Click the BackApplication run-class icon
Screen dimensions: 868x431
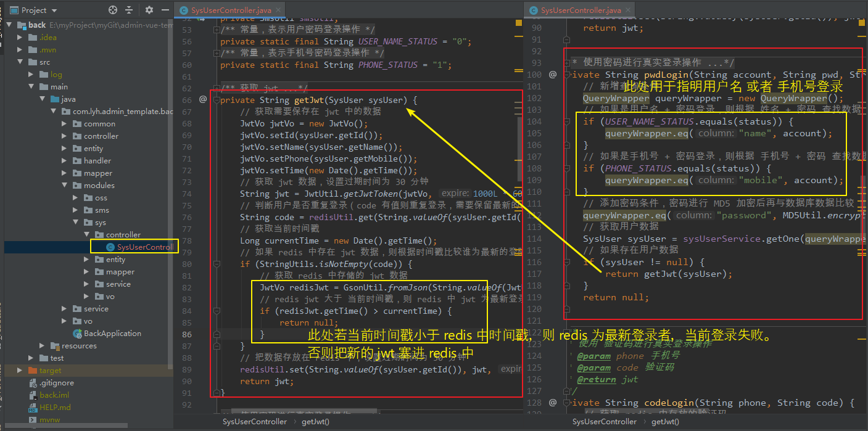pos(77,333)
